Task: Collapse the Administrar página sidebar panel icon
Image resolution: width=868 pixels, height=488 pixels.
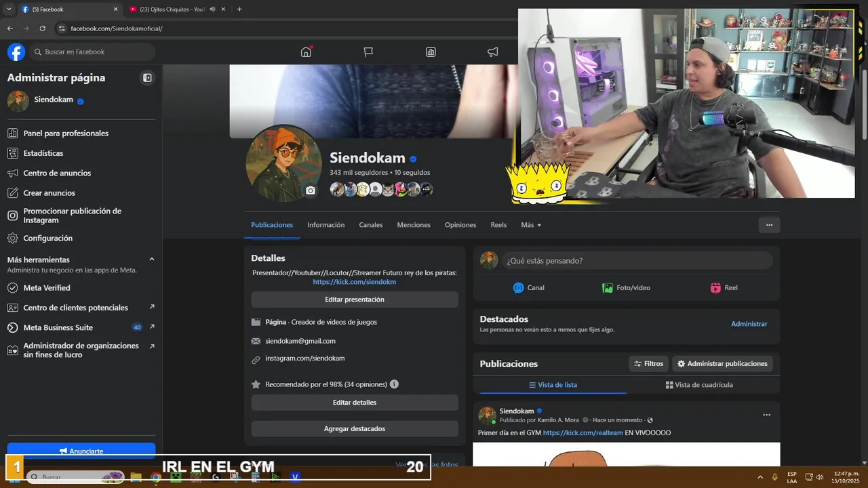Action: click(x=147, y=78)
